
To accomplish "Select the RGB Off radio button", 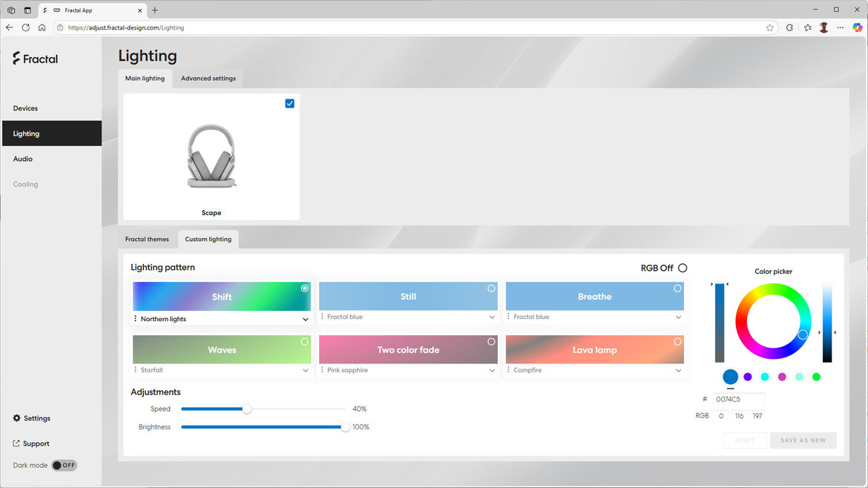I will click(683, 268).
